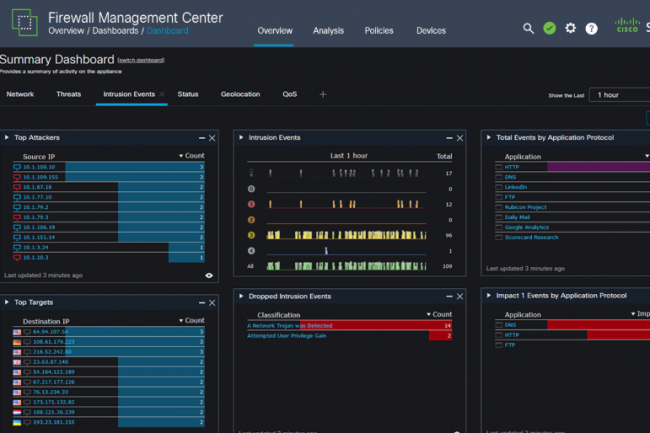This screenshot has width=650, height=433.
Task: Check the HTTP box in Total Events widget
Action: point(499,167)
